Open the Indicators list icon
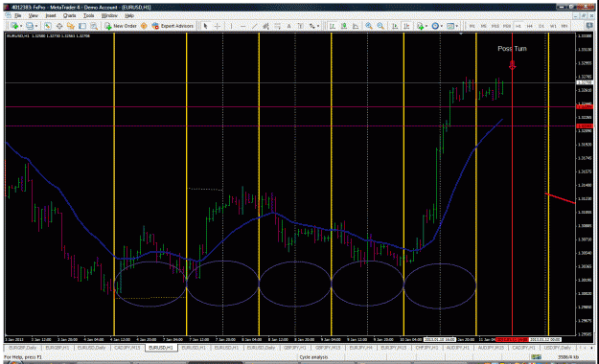 pos(420,26)
